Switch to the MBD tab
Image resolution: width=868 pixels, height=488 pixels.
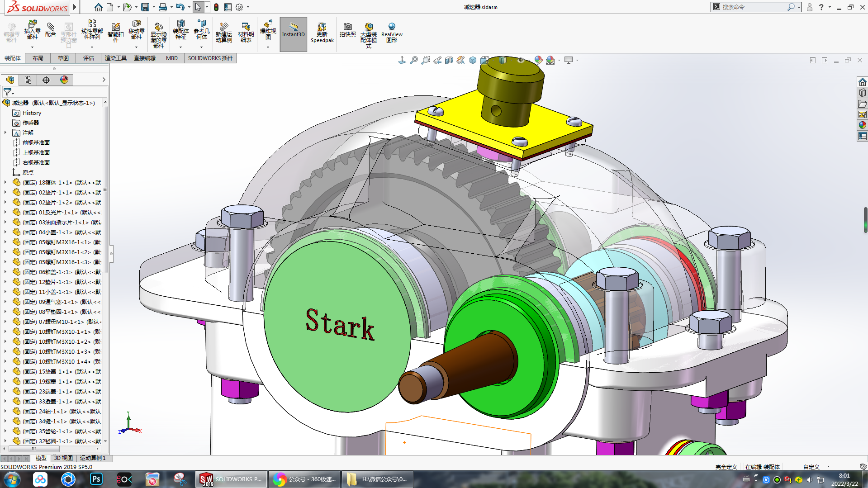pyautogui.click(x=172, y=58)
